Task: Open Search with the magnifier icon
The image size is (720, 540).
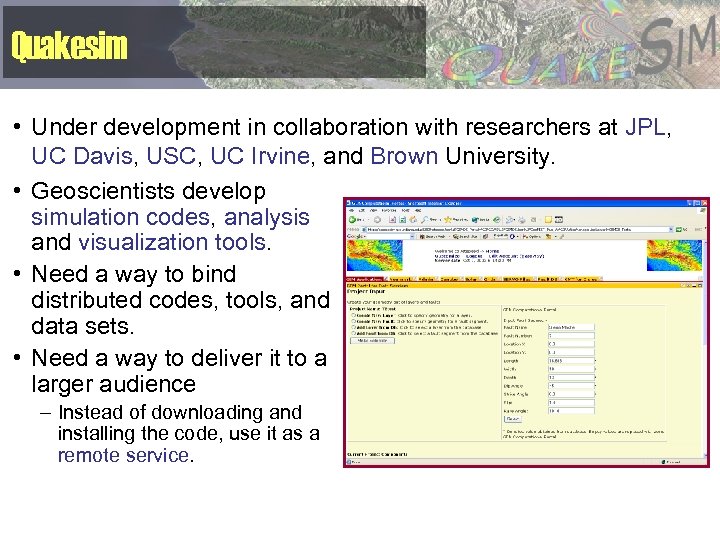Action: (425, 219)
